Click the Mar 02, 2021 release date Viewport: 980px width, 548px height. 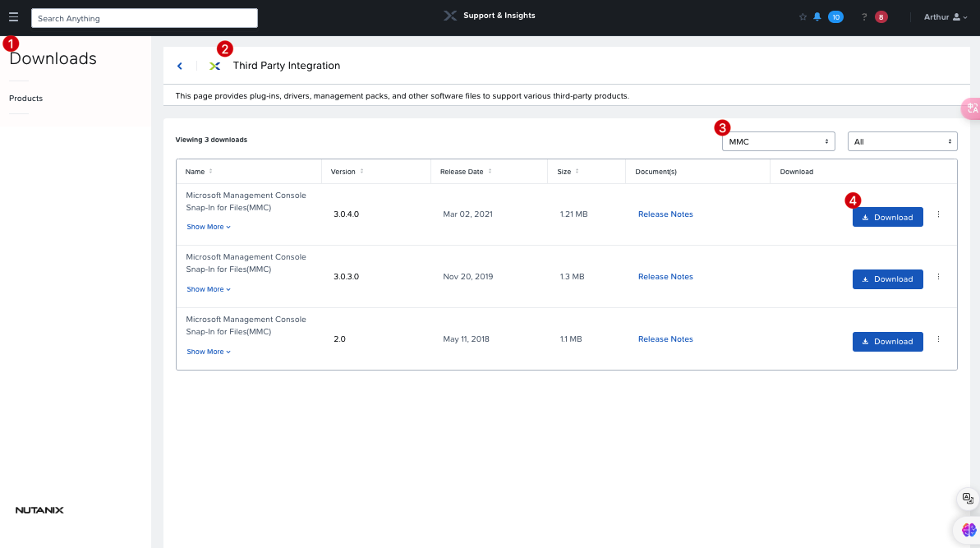click(x=467, y=214)
